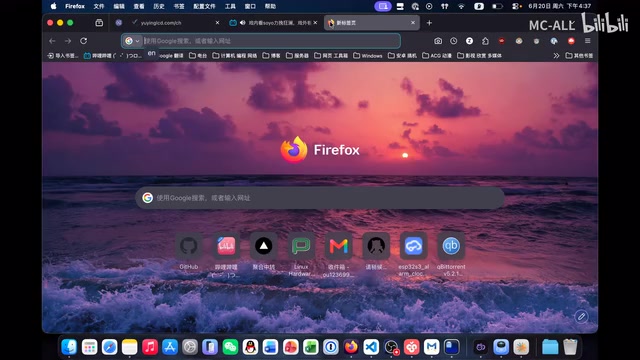The image size is (640, 360).
Task: Go forward with the forward arrow
Action: (68, 41)
